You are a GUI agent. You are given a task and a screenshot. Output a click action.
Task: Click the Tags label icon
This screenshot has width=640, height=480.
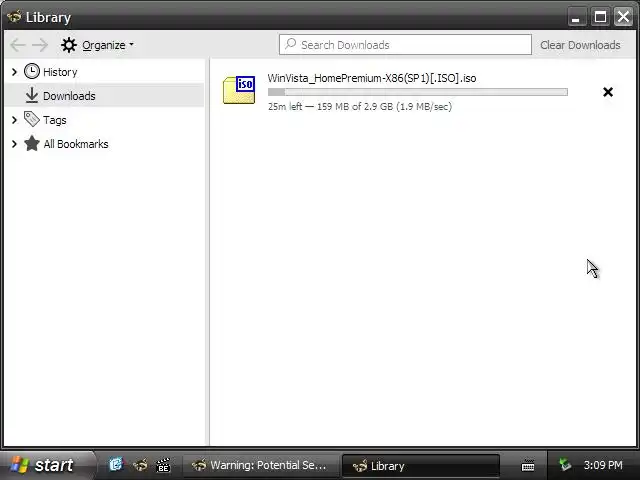32,119
